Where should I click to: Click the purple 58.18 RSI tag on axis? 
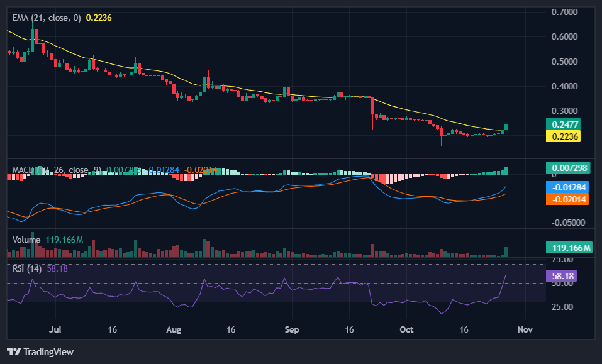click(x=563, y=276)
